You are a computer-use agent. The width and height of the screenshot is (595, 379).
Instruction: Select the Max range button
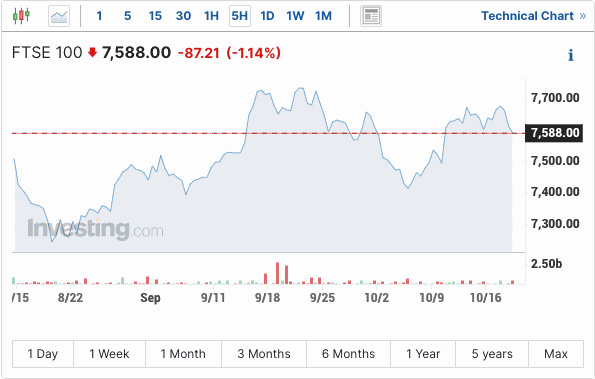(x=556, y=354)
